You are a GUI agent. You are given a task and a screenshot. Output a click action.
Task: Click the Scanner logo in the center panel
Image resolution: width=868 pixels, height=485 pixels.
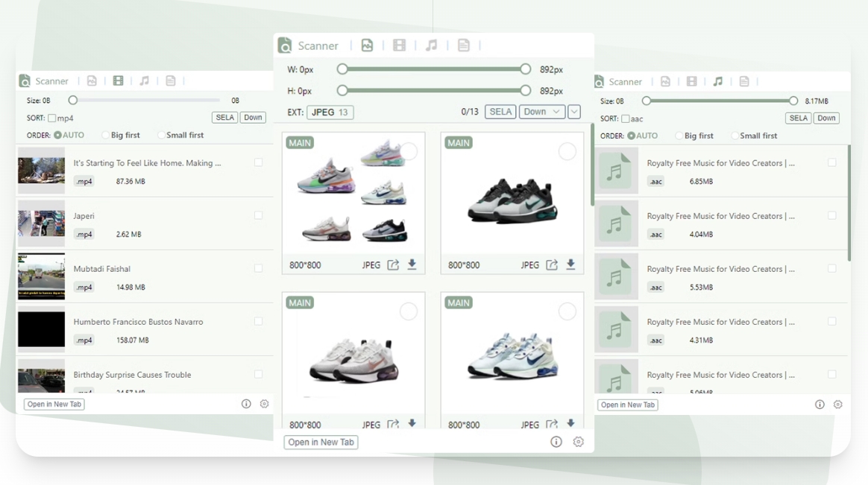285,45
